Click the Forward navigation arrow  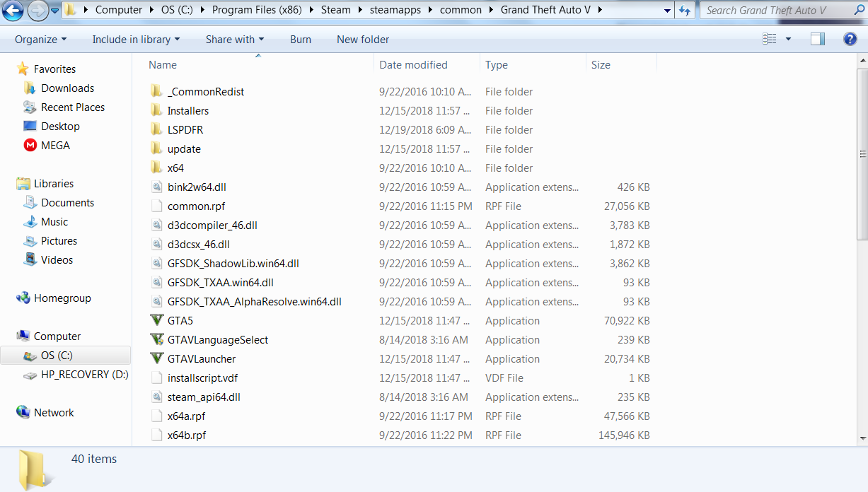point(37,10)
